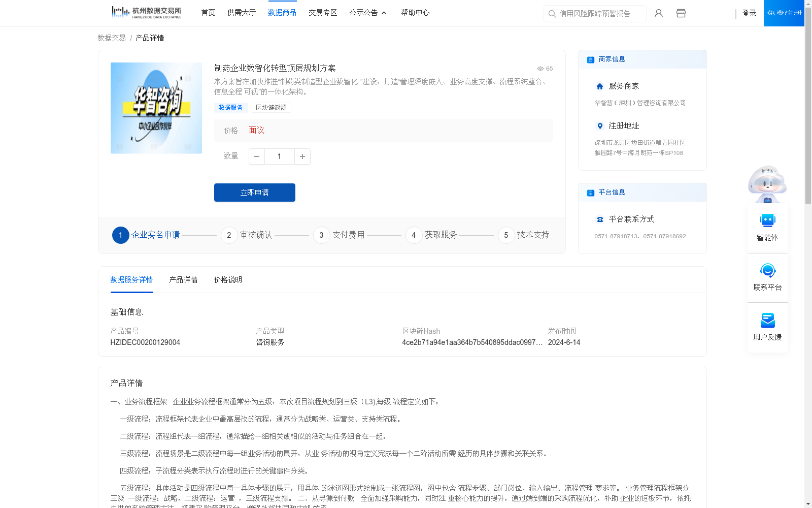Click the 商家信息 panel header icon
Viewport: 812px width, 508px height.
pyautogui.click(x=591, y=59)
